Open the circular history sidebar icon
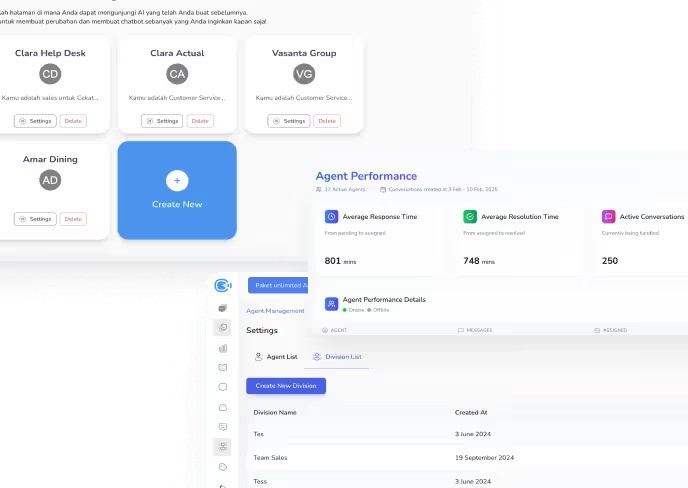 (x=222, y=327)
